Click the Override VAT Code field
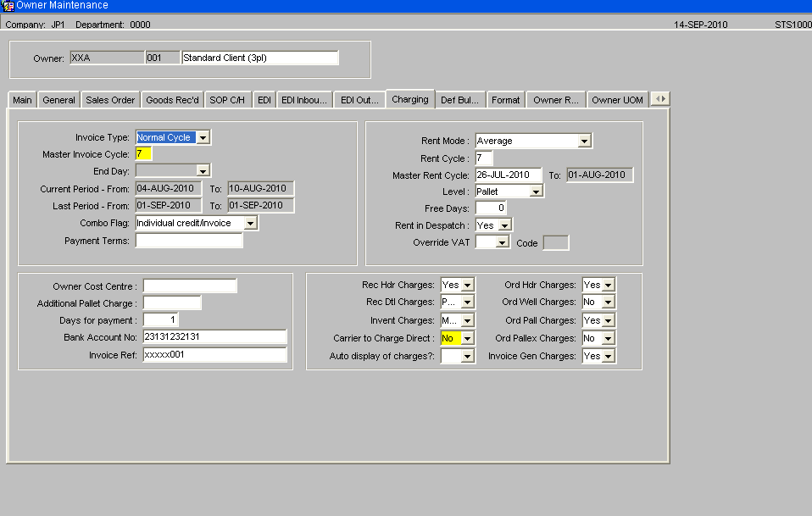The image size is (812, 516). click(x=556, y=242)
